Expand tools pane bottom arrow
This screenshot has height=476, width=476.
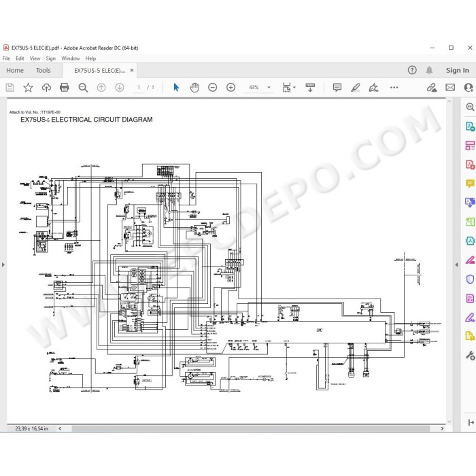coord(471,422)
